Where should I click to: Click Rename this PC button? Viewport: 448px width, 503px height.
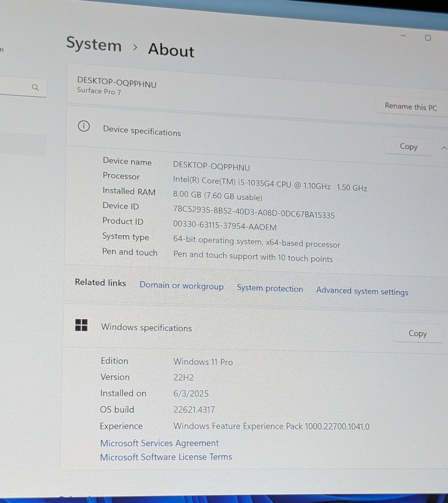[x=411, y=107]
